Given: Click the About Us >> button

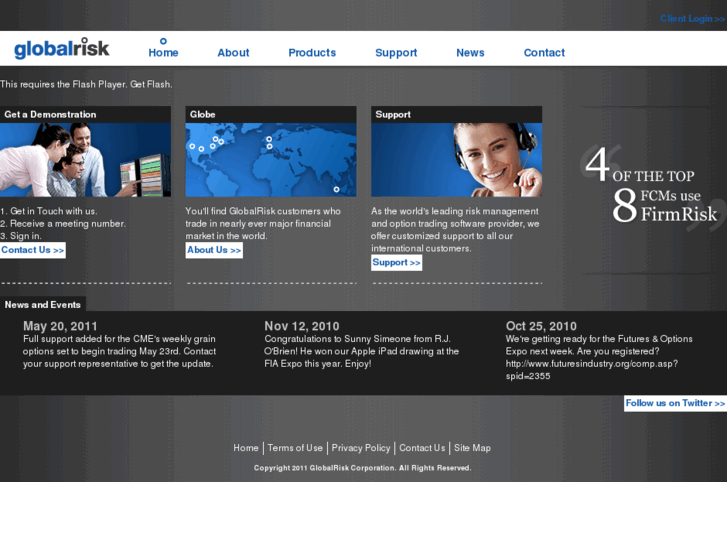Looking at the screenshot, I should coord(214,250).
